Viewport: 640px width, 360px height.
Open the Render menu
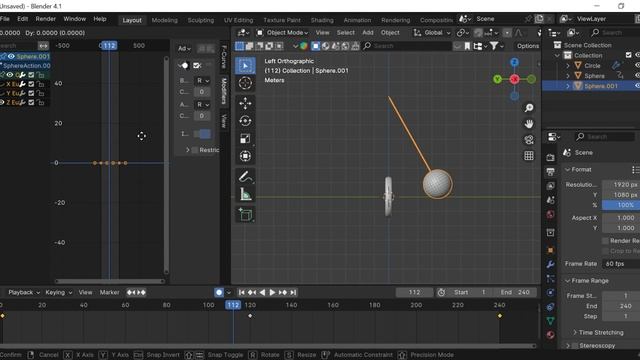pyautogui.click(x=45, y=19)
